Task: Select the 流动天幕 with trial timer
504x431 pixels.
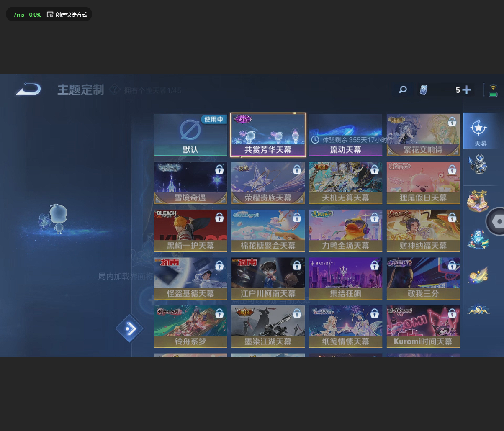Action: click(345, 135)
